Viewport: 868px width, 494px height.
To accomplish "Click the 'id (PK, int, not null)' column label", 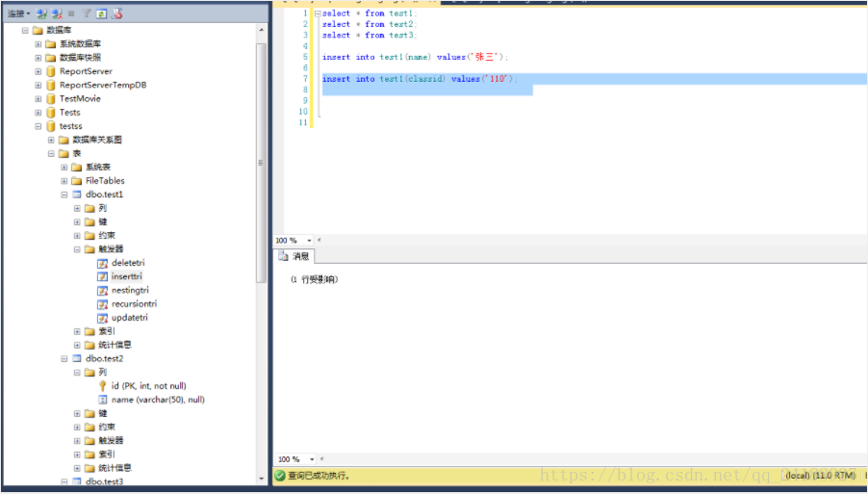I will 149,386.
